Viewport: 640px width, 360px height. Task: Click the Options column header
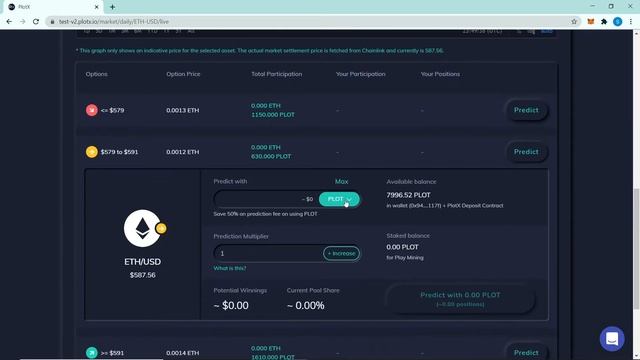coord(97,74)
